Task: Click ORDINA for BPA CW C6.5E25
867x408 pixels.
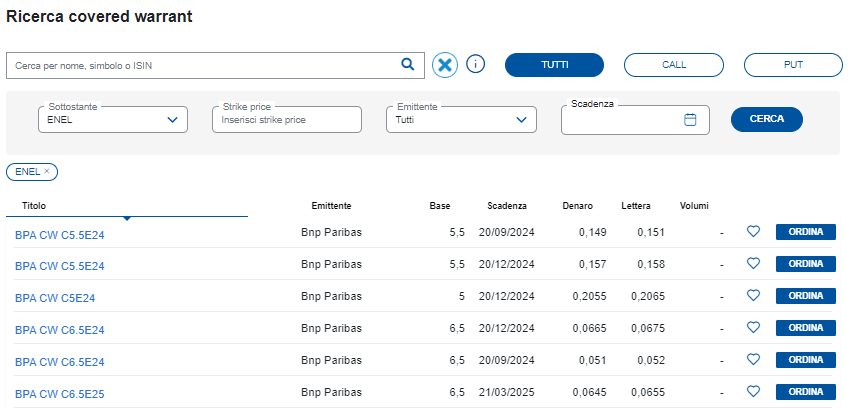Action: pos(806,392)
